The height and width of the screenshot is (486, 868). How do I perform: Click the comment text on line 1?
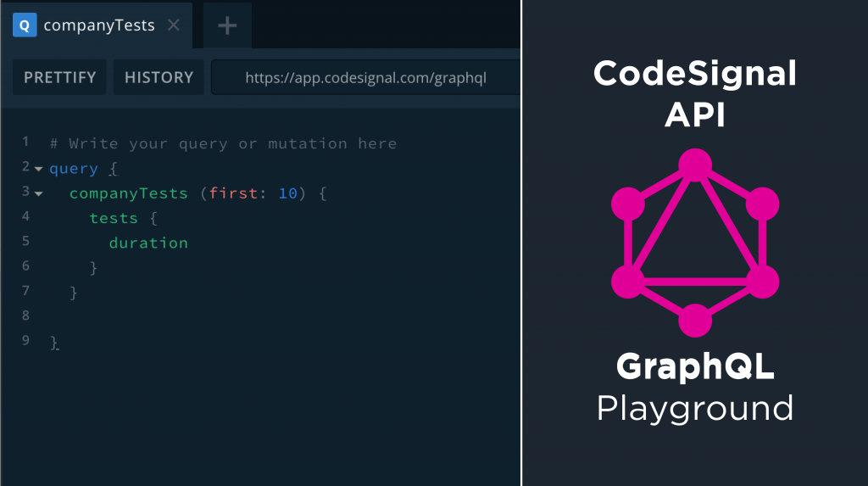(x=223, y=143)
